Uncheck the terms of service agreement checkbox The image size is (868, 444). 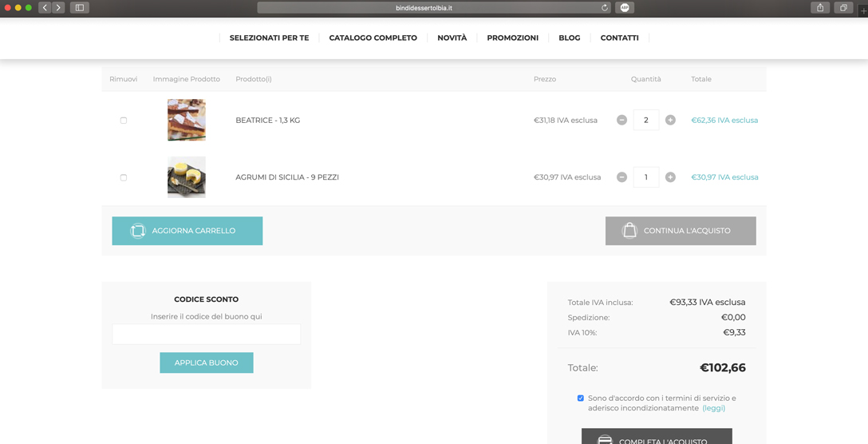click(580, 398)
